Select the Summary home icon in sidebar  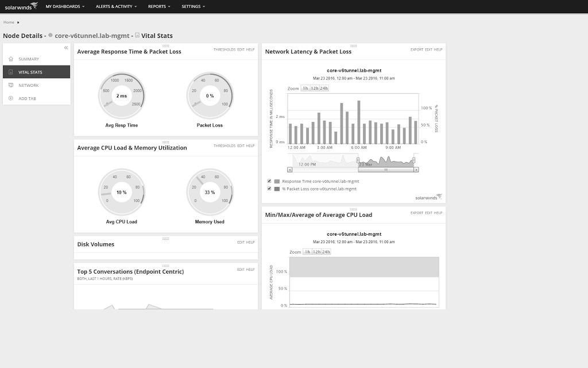(11, 58)
